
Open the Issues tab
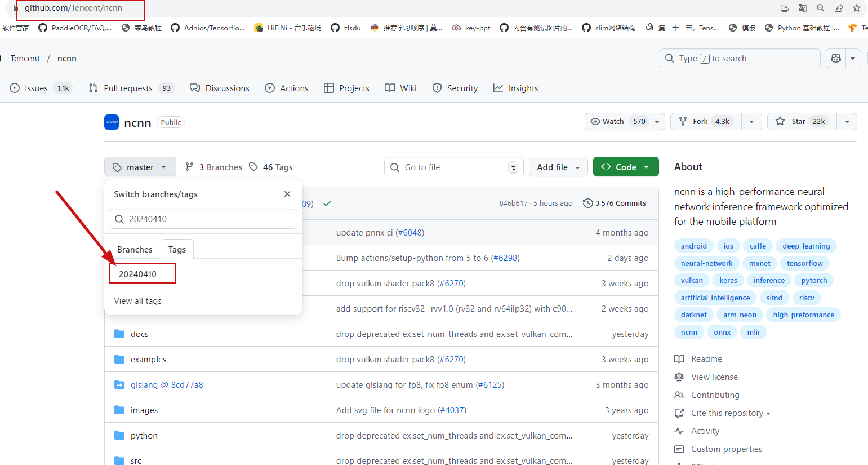click(41, 88)
